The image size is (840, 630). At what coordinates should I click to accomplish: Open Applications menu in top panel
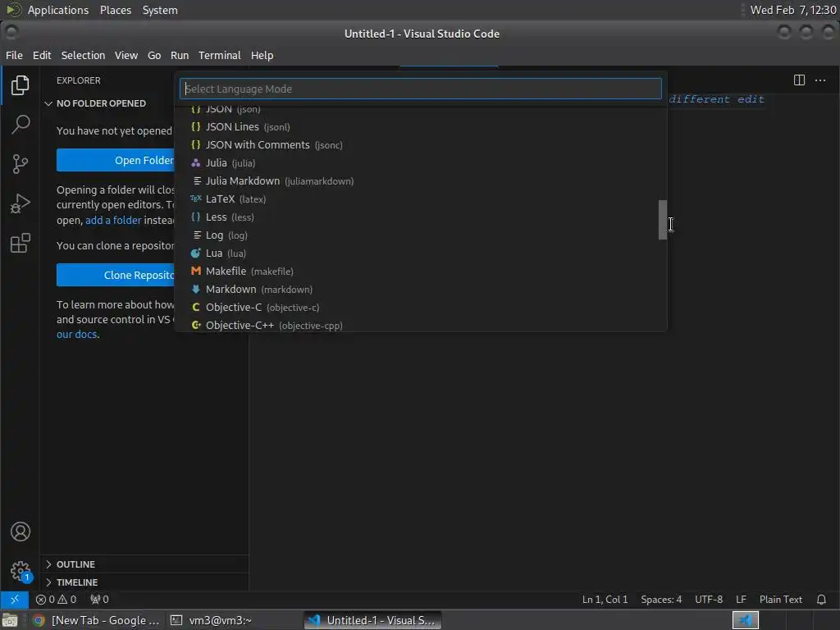pyautogui.click(x=58, y=10)
